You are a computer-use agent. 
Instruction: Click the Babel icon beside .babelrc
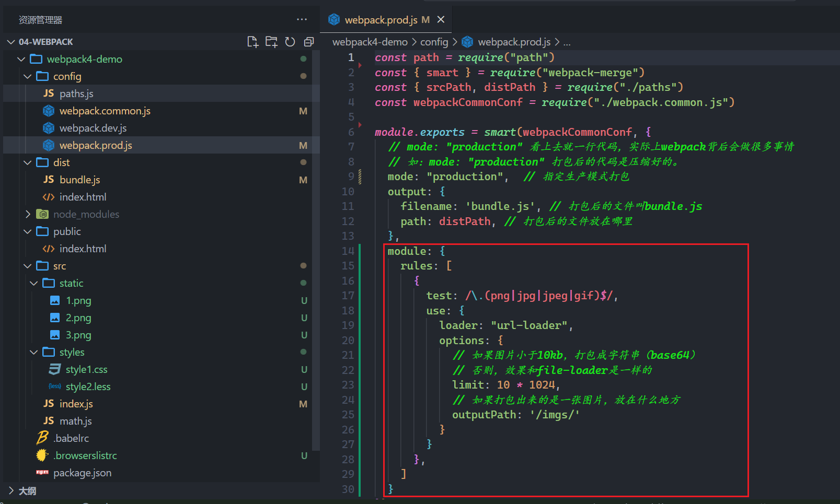click(x=42, y=438)
